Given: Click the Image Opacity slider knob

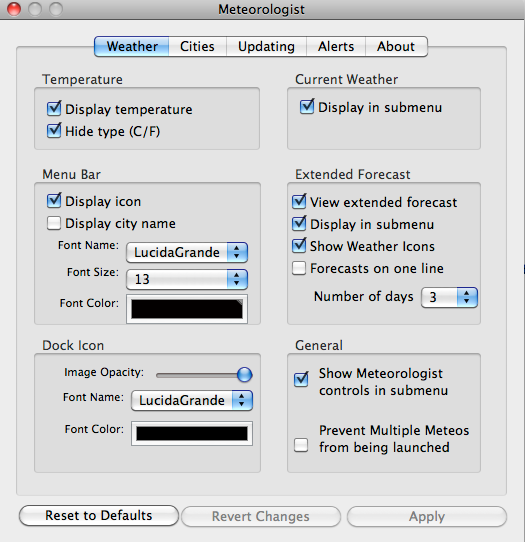Looking at the screenshot, I should pos(245,375).
